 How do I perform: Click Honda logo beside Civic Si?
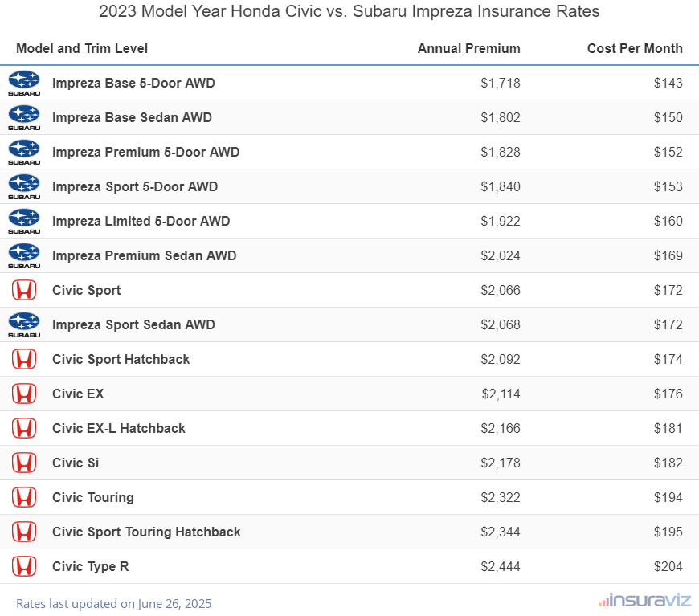pyautogui.click(x=24, y=463)
